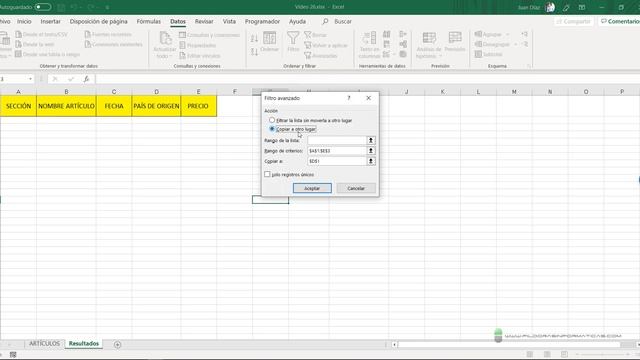Click the SECCIÓN header cell
Screen dimensions: 640x360
(18, 106)
